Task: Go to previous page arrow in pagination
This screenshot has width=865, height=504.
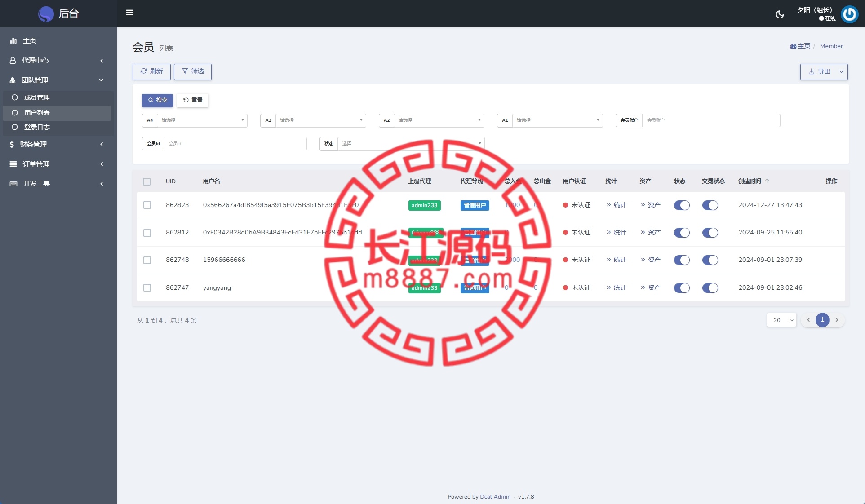Action: pos(808,320)
